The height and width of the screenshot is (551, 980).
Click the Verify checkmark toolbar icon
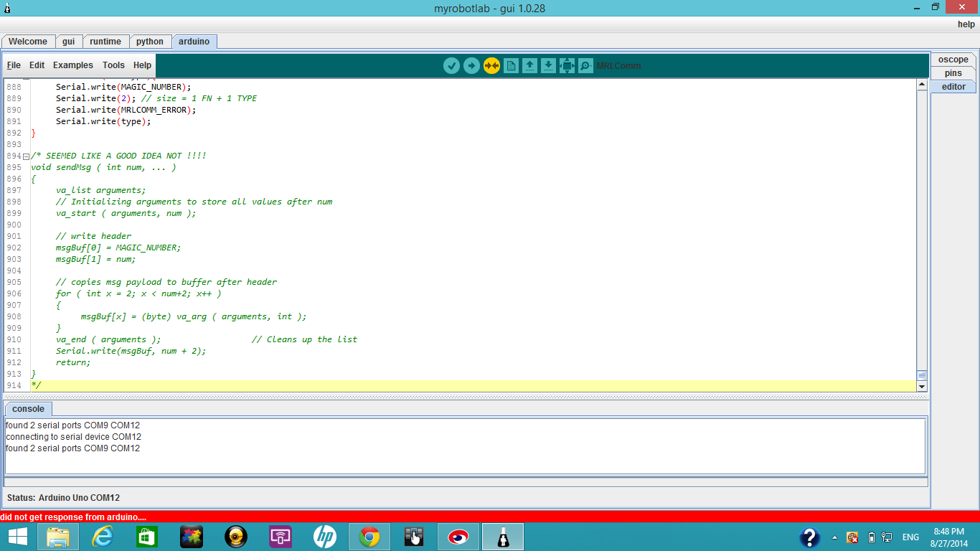tap(451, 66)
